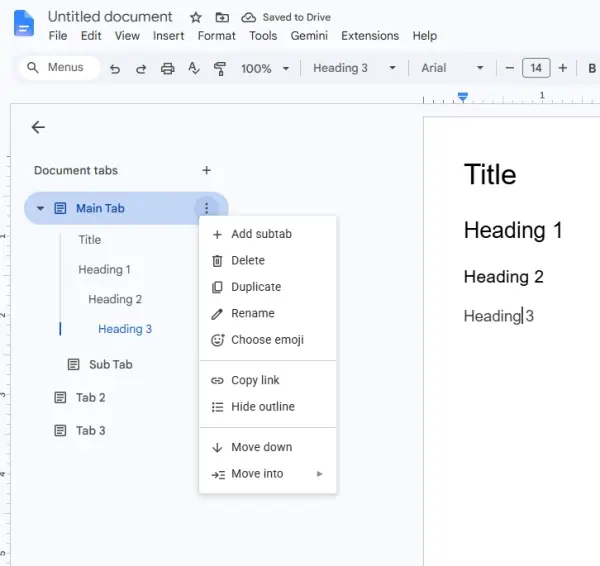The image size is (600, 566).
Task: Jump to Title in outline
Action: tap(90, 240)
